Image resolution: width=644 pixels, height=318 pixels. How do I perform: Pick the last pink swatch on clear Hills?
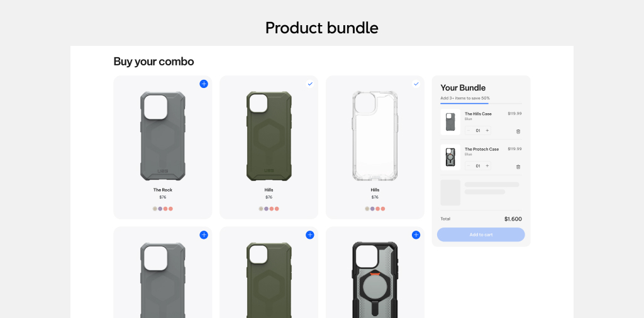(383, 209)
